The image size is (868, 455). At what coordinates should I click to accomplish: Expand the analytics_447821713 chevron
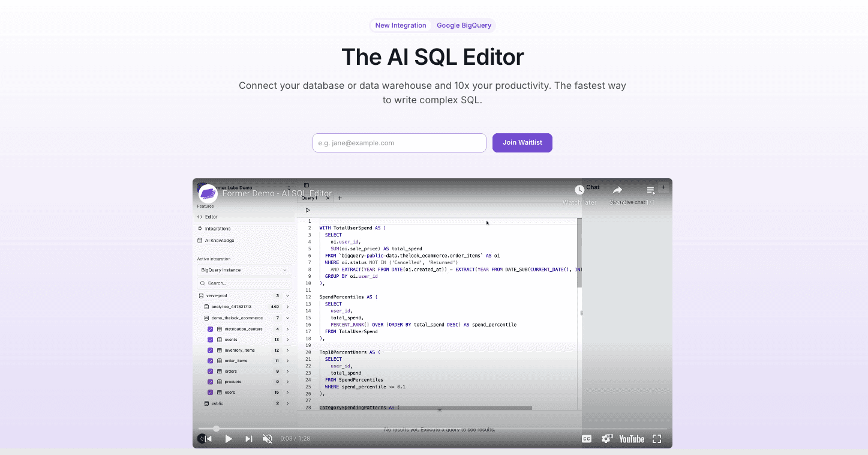287,307
